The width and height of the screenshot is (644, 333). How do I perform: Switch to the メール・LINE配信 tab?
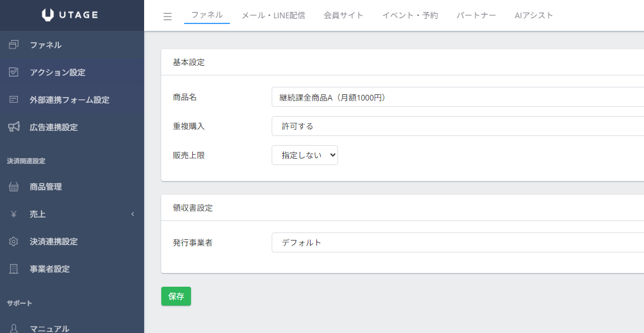click(x=273, y=15)
